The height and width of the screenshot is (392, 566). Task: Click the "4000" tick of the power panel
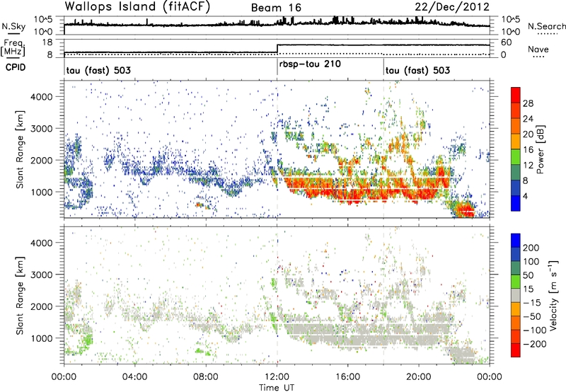tap(42, 97)
